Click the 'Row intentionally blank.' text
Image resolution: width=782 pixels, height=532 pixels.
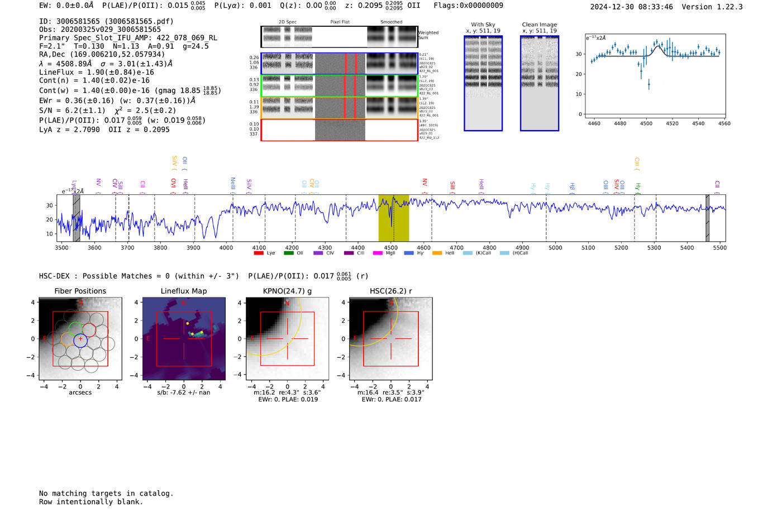point(91,502)
